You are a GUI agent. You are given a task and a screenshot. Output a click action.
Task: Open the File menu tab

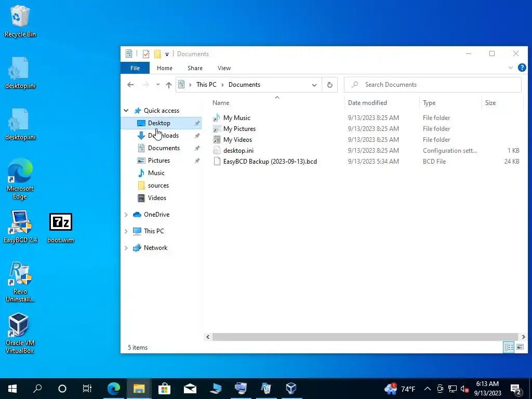(135, 68)
